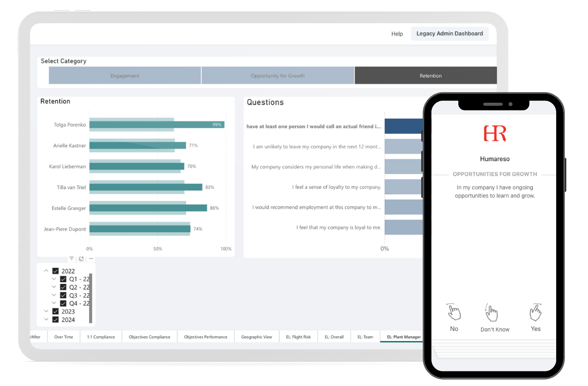Open the Legacy Admin Dashboard
Screen dimensions: 588x386
coord(449,34)
